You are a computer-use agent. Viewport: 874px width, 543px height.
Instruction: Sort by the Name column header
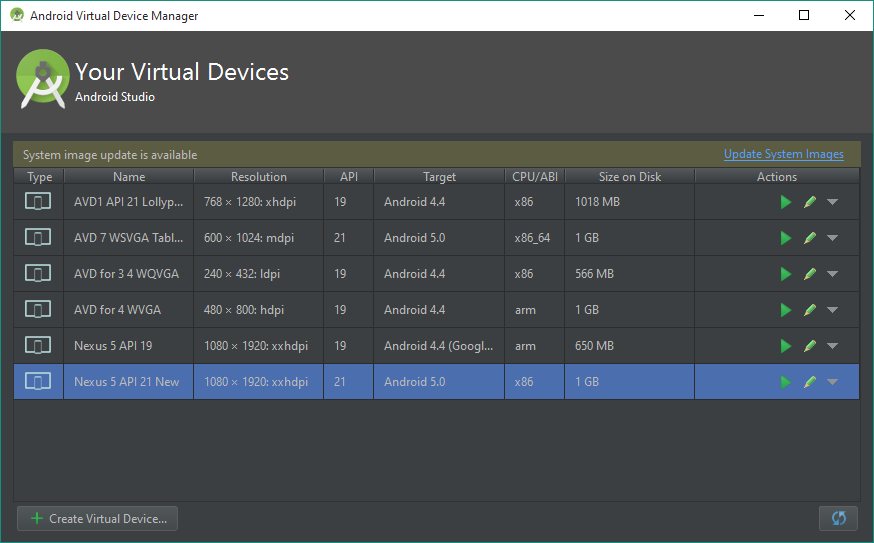[129, 177]
